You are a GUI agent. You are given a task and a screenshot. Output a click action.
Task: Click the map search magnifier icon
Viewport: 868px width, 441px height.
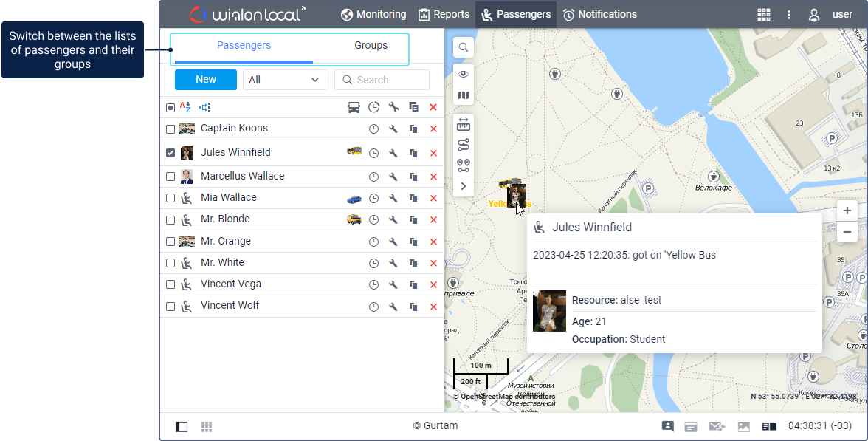pos(464,47)
